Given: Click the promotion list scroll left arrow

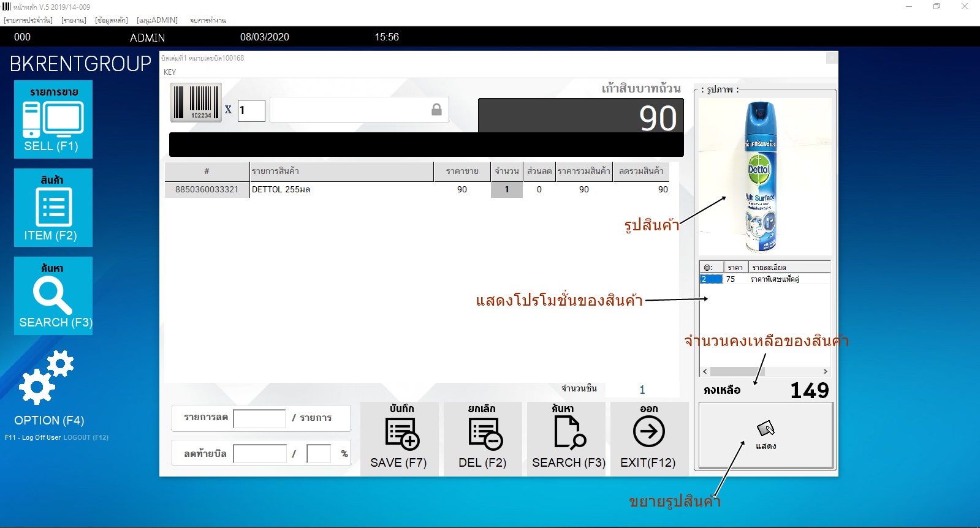Looking at the screenshot, I should point(705,371).
